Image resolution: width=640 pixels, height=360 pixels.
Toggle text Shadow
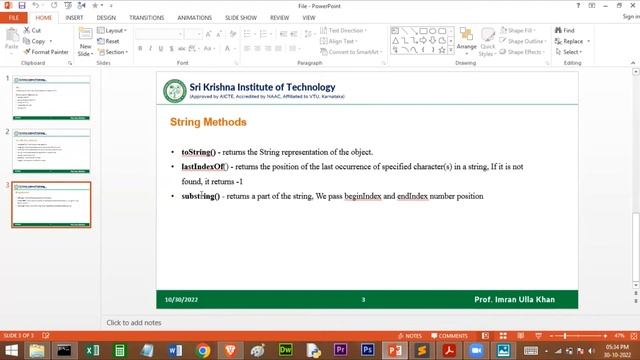[x=171, y=48]
